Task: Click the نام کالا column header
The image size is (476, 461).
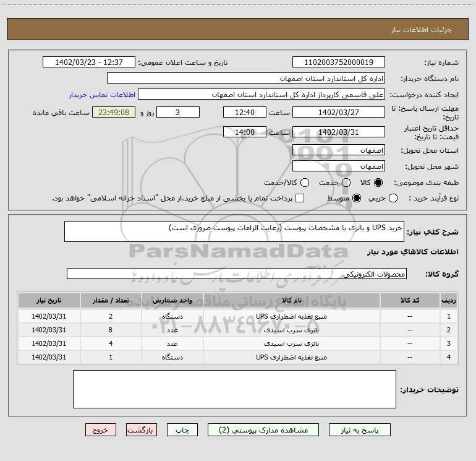Action: tap(291, 301)
